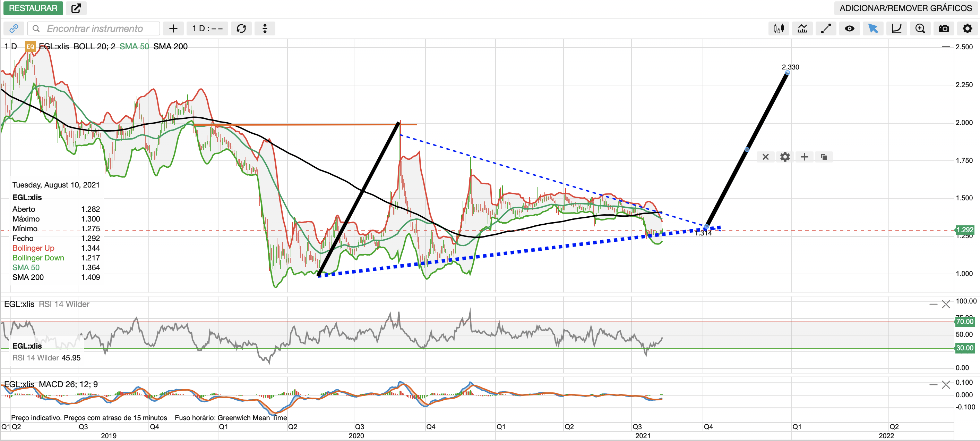
Task: Activate the blue arrow cursor tool
Action: click(x=873, y=28)
